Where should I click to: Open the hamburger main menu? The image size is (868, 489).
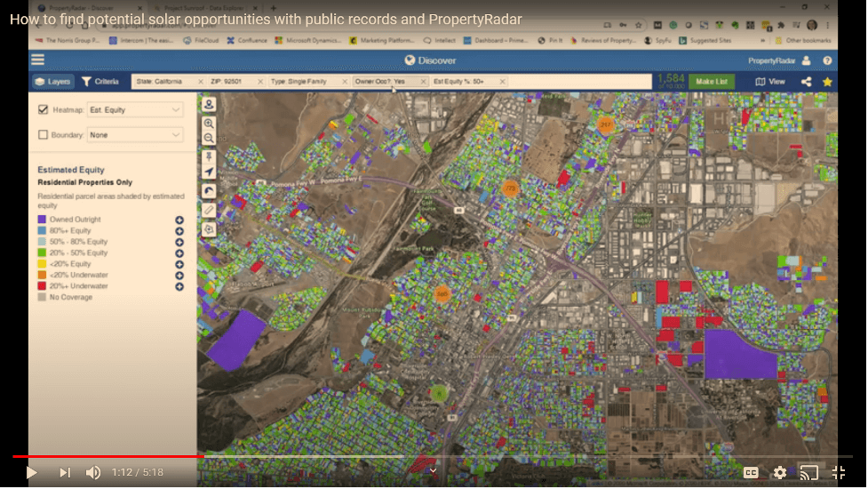click(37, 60)
